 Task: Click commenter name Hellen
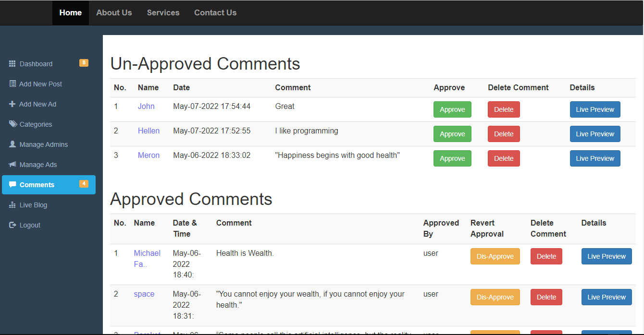tap(149, 131)
